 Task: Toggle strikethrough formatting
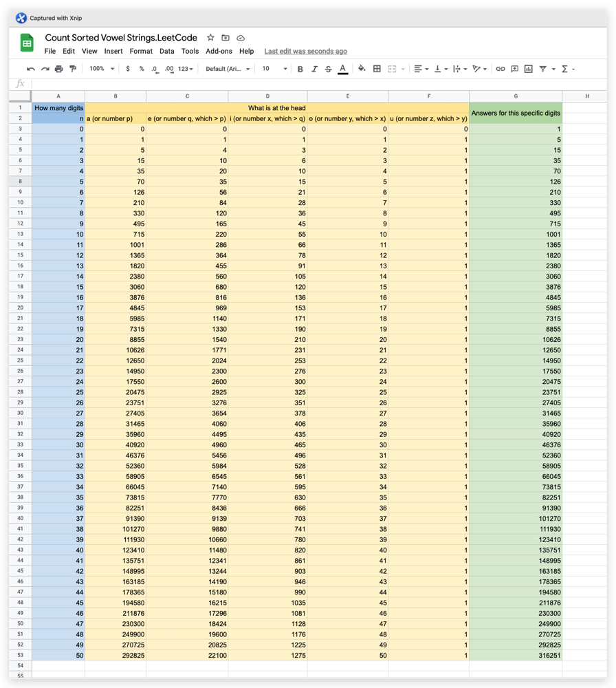click(328, 69)
